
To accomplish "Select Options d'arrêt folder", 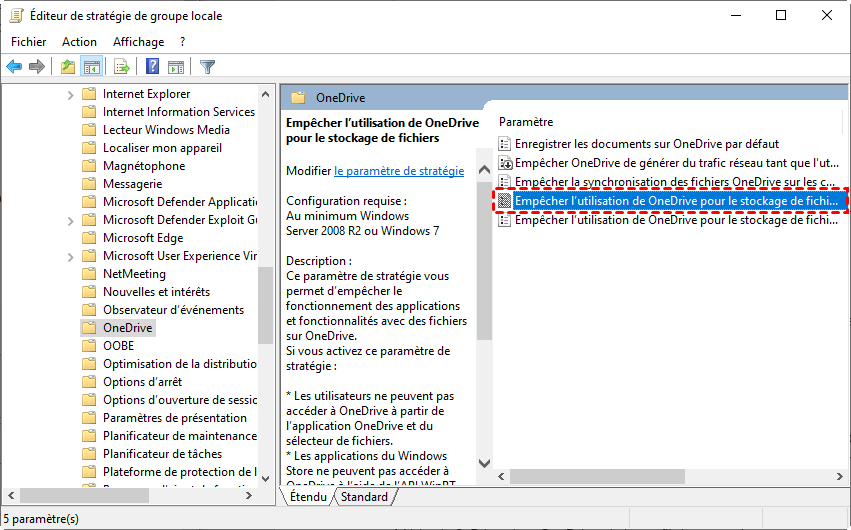I will 142,381.
